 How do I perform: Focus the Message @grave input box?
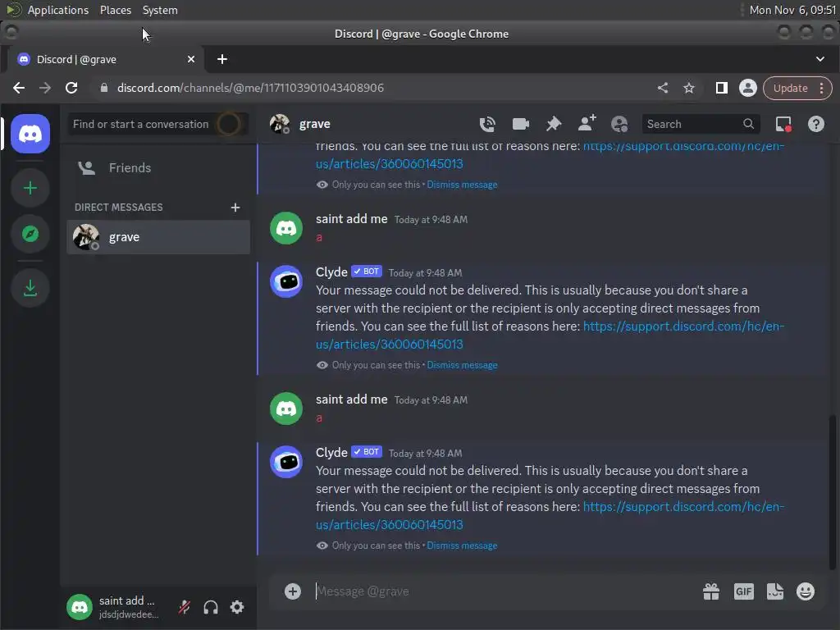coord(504,591)
